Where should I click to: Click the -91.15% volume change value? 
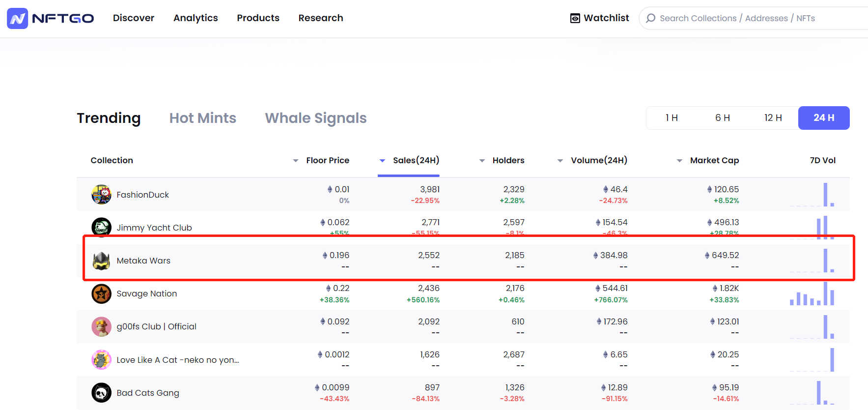tap(615, 399)
